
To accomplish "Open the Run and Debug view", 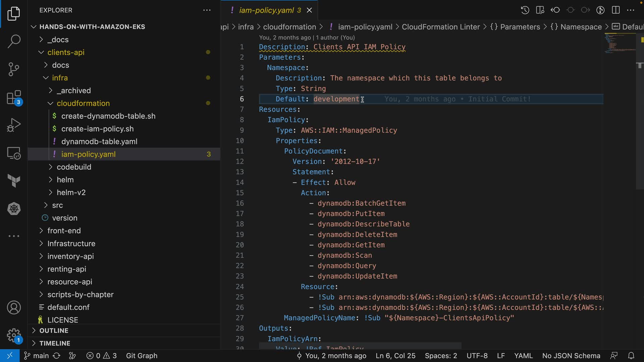I will [14, 125].
